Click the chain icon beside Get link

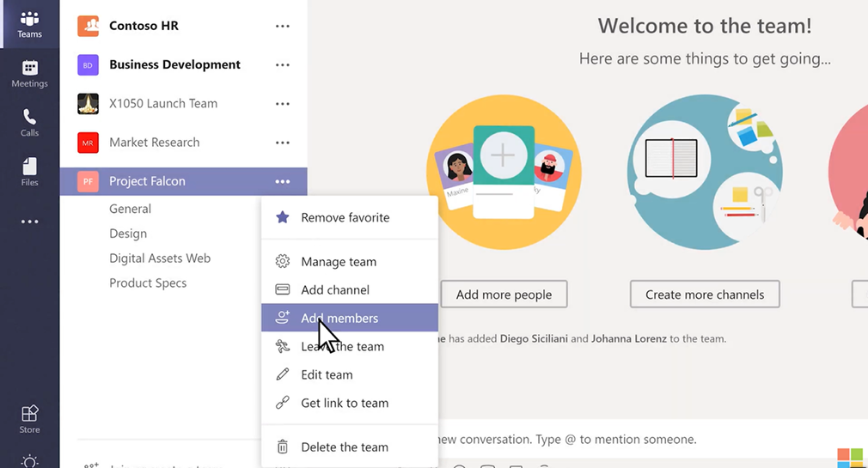point(283,402)
